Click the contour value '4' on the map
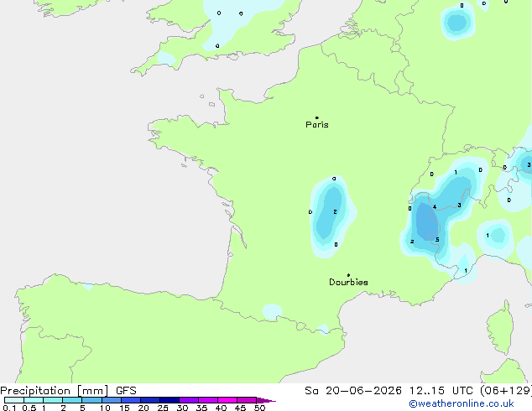 click(435, 207)
